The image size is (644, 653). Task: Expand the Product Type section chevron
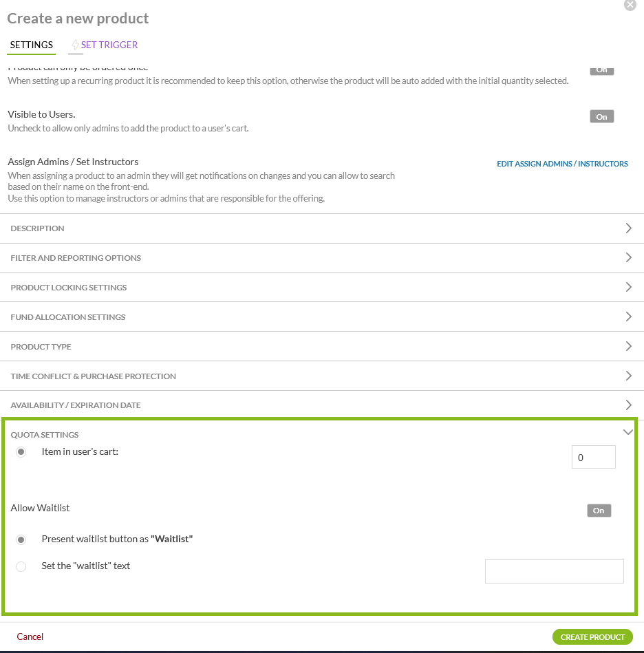(628, 347)
